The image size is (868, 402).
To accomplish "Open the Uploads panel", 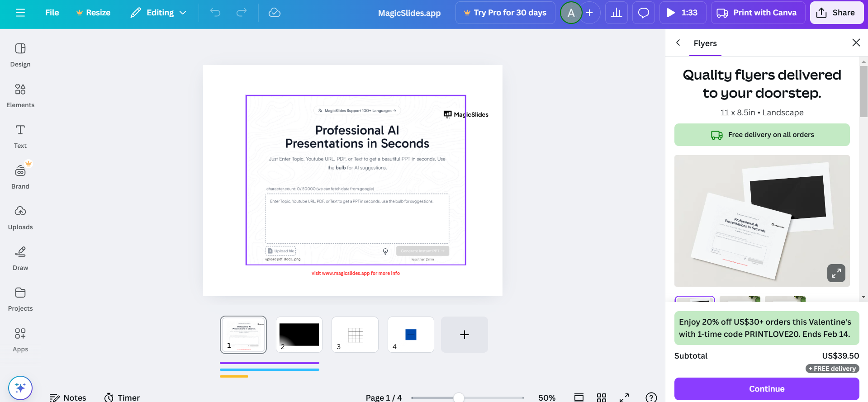I will pyautogui.click(x=20, y=218).
